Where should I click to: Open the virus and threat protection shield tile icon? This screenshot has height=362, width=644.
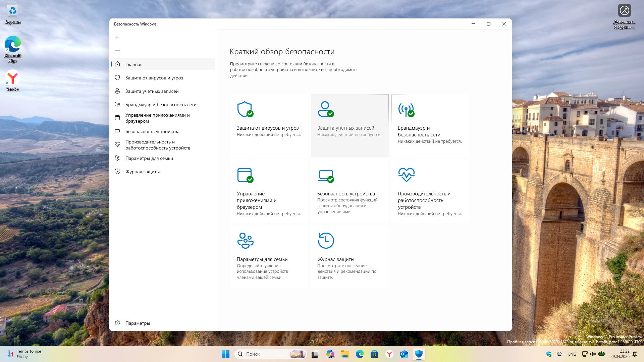[245, 109]
